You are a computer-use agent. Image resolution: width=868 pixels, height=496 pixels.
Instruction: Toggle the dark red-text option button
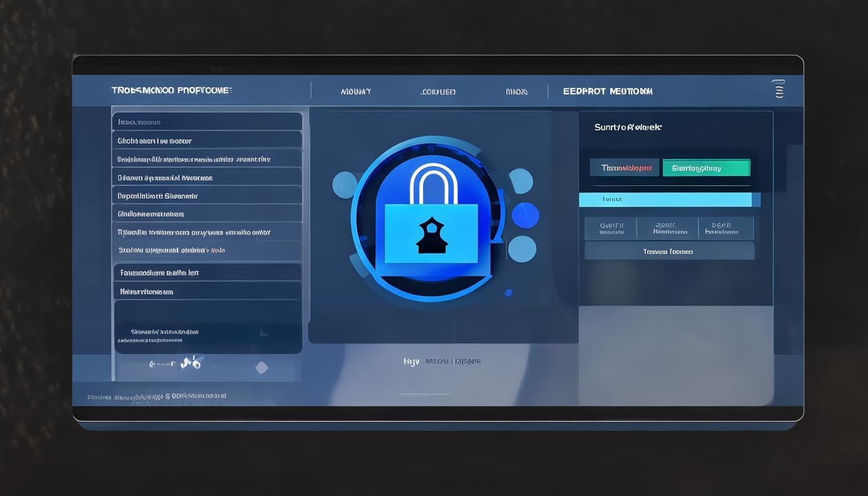click(625, 168)
